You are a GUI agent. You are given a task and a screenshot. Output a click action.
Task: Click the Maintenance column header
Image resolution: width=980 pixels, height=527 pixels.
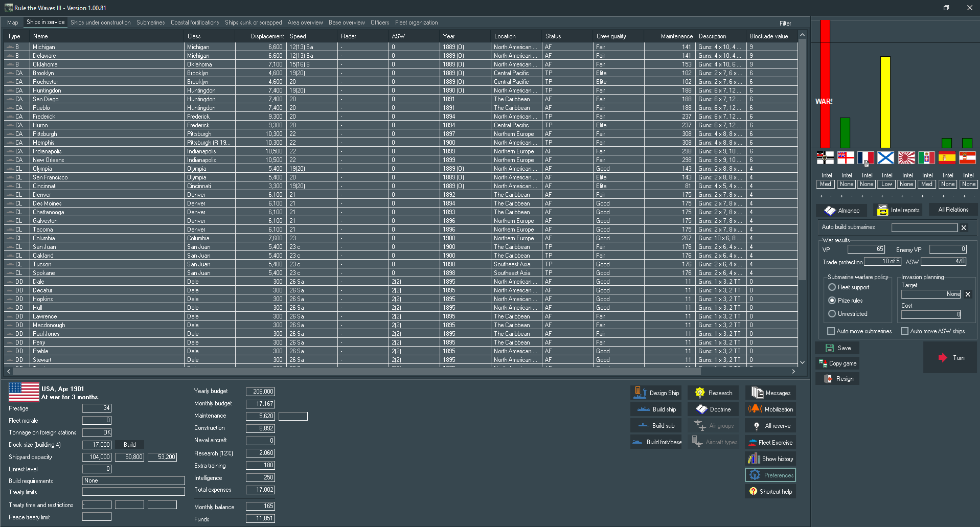click(670, 36)
